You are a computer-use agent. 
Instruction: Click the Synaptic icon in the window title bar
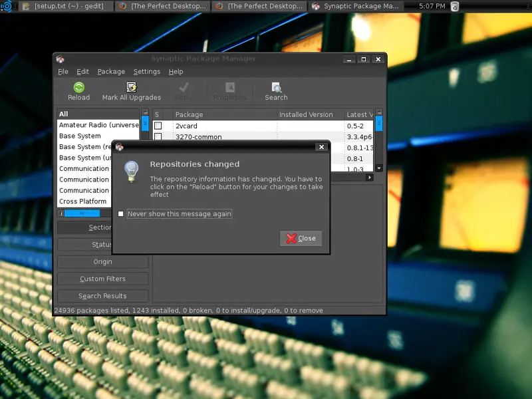(x=61, y=59)
